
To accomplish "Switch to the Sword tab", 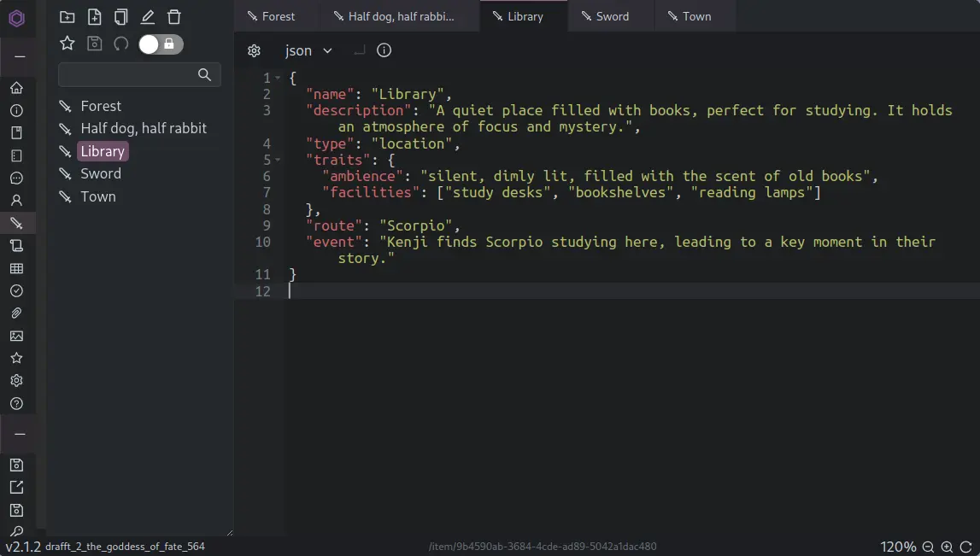I will click(x=609, y=15).
